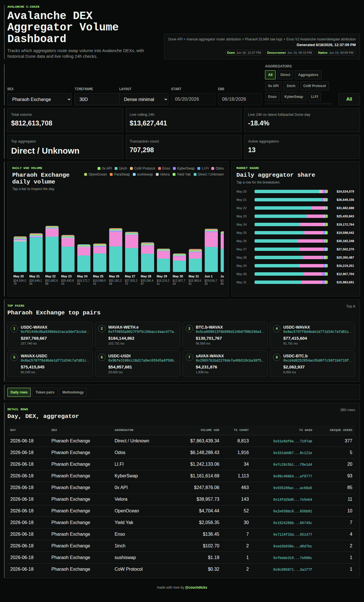Sort by the Volume USD column header
The image size is (364, 602).
(x=210, y=430)
